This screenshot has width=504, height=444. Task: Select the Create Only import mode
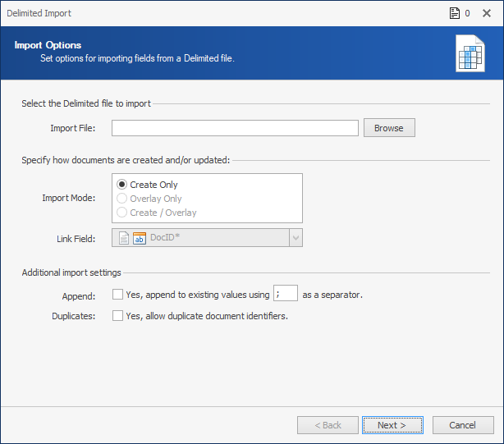click(121, 185)
